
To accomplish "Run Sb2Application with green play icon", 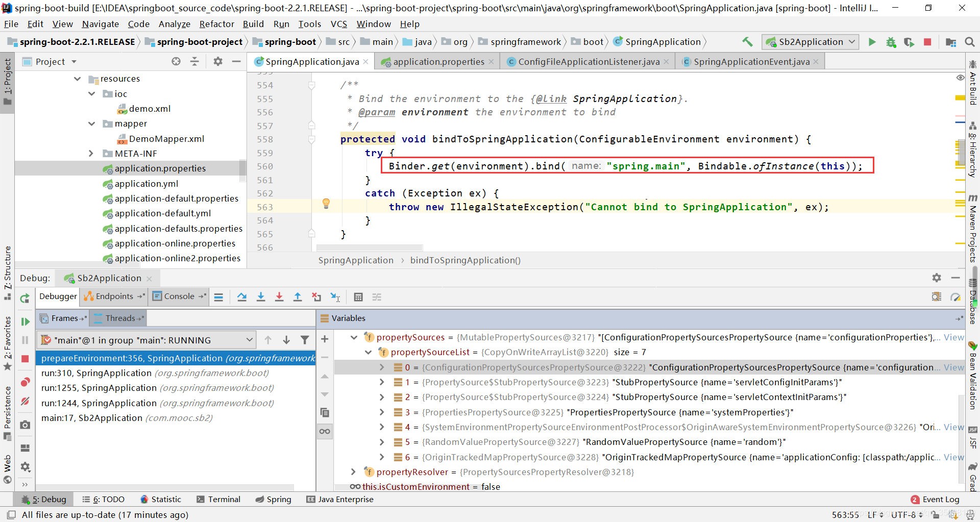I will click(872, 42).
